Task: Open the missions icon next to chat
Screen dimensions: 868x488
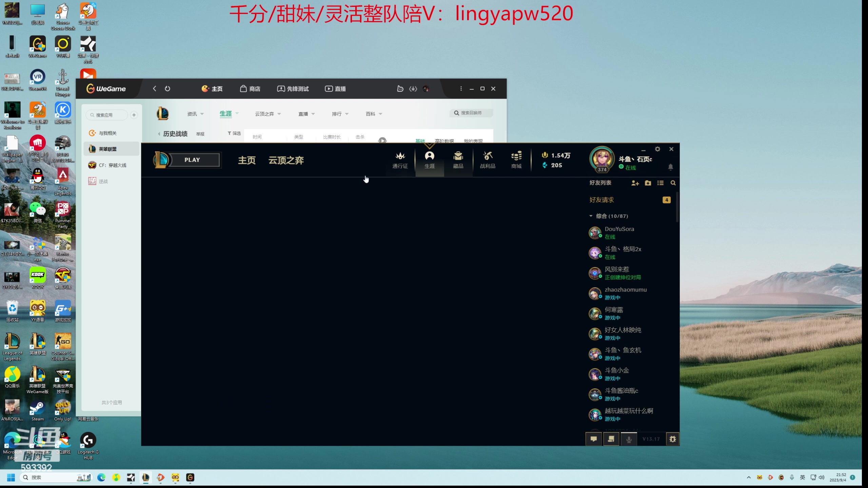Action: [x=611, y=439]
